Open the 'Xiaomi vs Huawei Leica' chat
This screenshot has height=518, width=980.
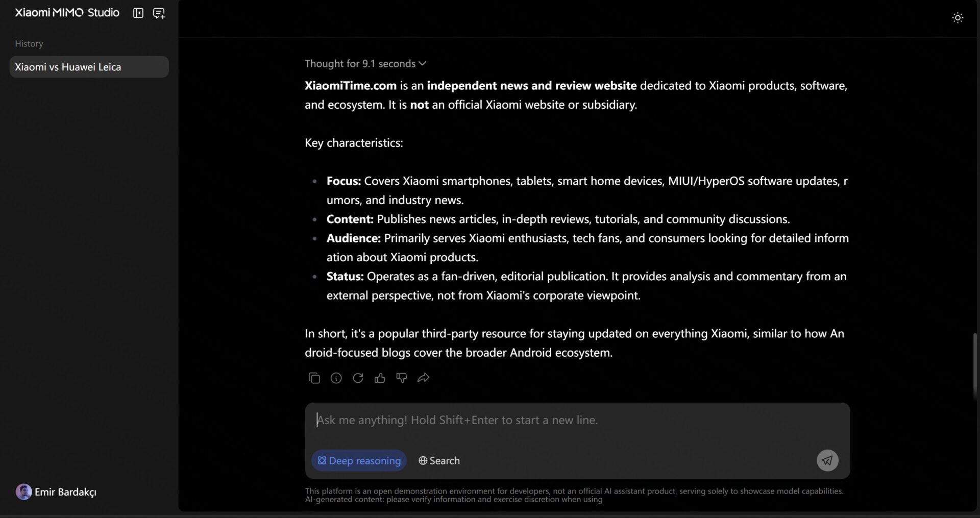point(88,67)
